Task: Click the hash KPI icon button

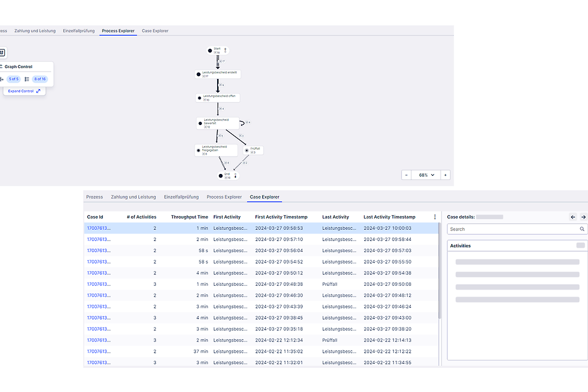Action: tap(2, 53)
